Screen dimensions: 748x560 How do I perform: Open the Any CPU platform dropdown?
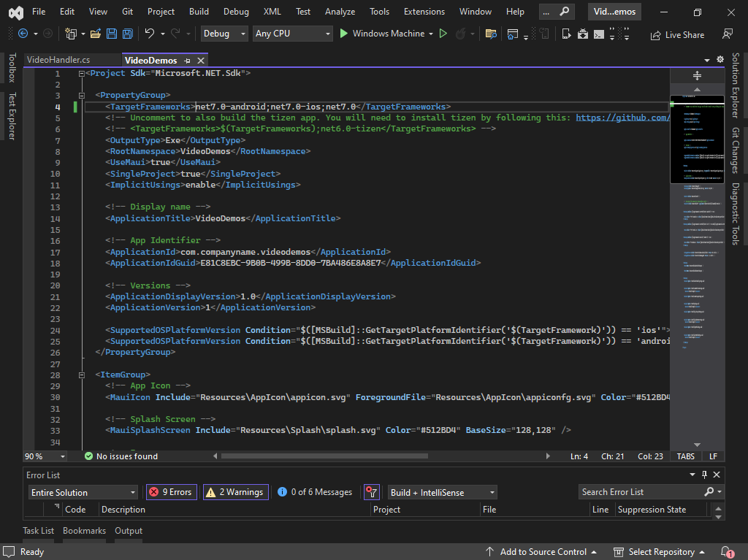[x=292, y=34]
